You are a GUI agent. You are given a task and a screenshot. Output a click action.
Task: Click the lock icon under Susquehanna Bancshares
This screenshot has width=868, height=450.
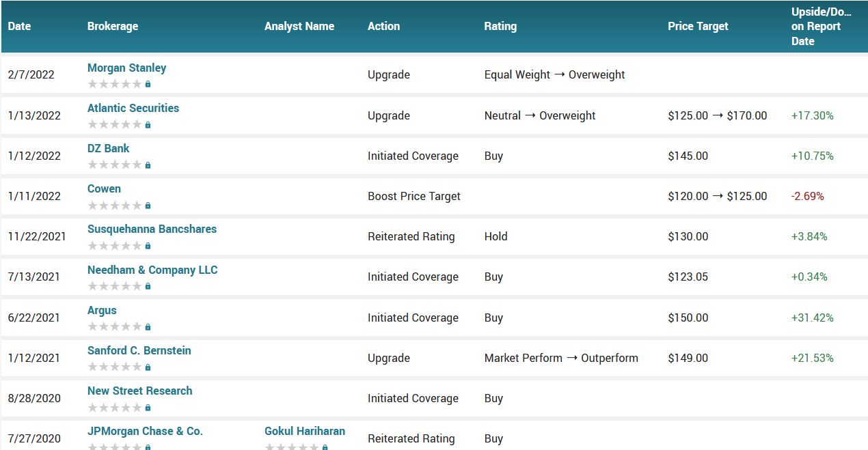click(x=148, y=245)
